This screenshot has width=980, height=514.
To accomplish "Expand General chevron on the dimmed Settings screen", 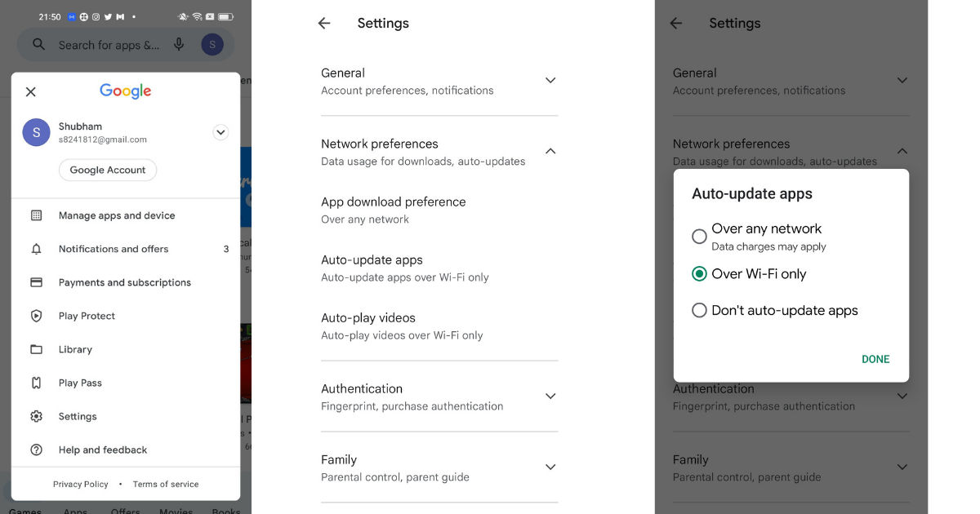I will pyautogui.click(x=902, y=80).
